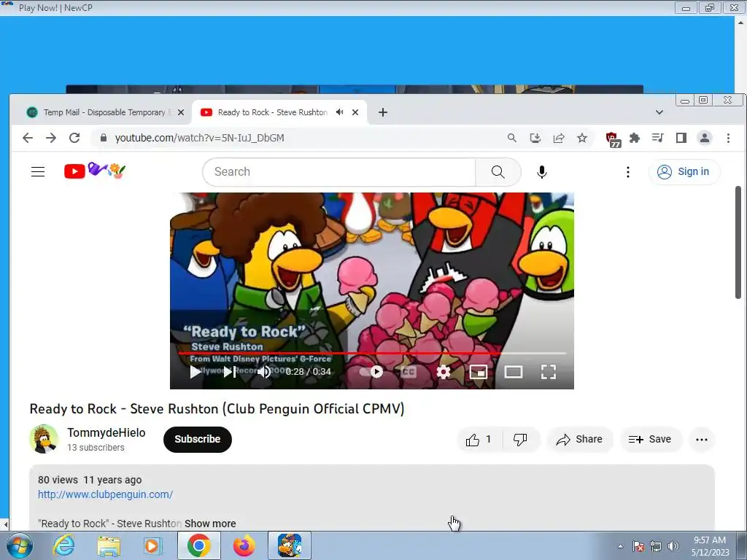Open more actions ellipsis beside Save
The width and height of the screenshot is (747, 560).
point(701,440)
